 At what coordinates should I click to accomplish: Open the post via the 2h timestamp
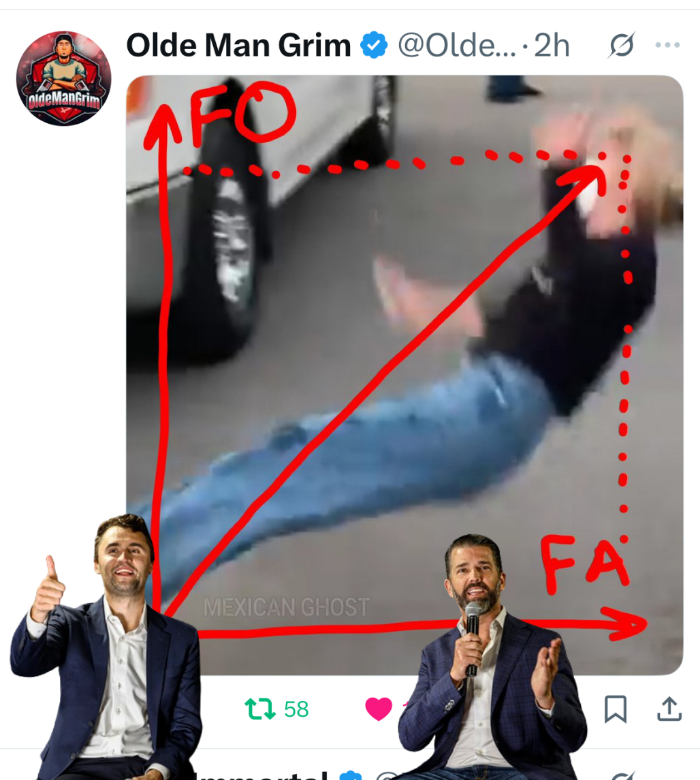(x=552, y=46)
